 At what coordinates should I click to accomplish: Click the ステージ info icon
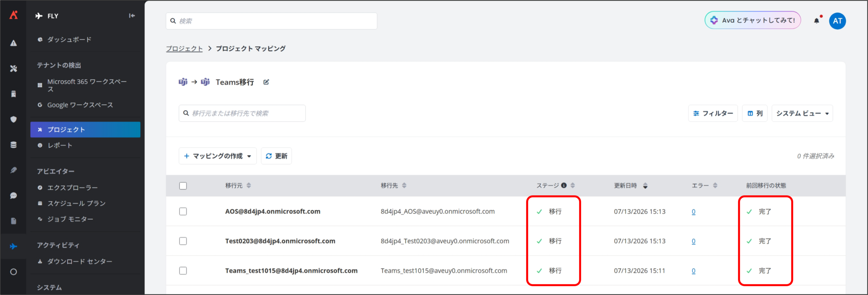tap(564, 185)
